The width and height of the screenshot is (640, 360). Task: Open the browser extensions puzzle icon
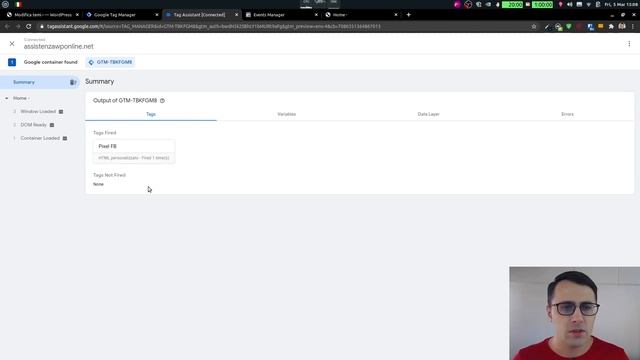[x=611, y=27]
